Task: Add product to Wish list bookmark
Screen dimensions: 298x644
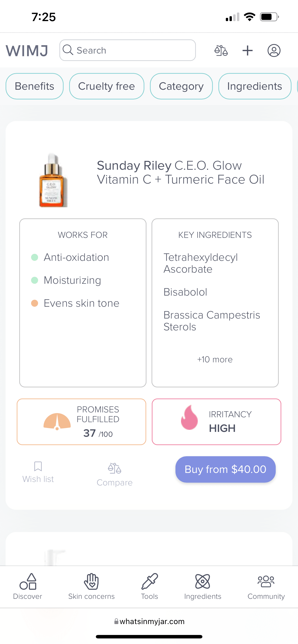Action: (x=38, y=472)
